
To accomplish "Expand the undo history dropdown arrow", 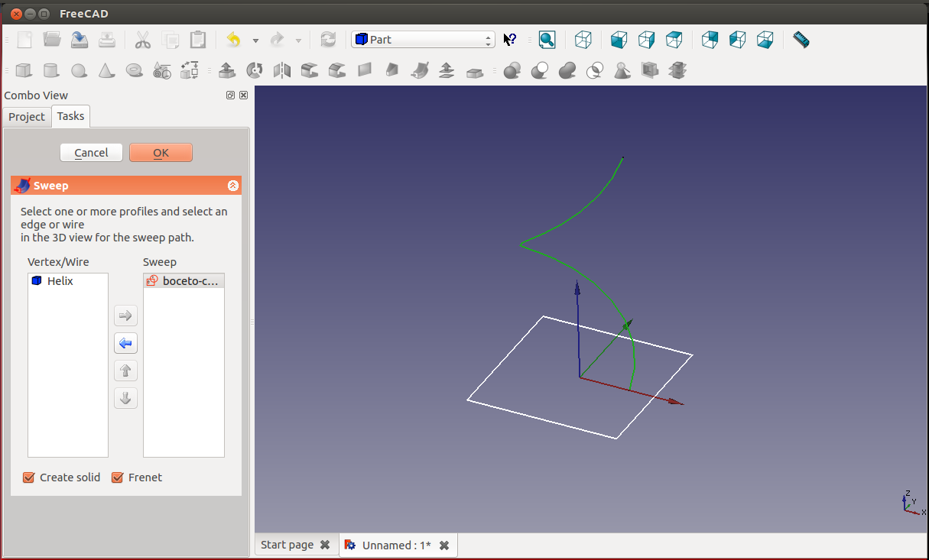I will click(255, 40).
